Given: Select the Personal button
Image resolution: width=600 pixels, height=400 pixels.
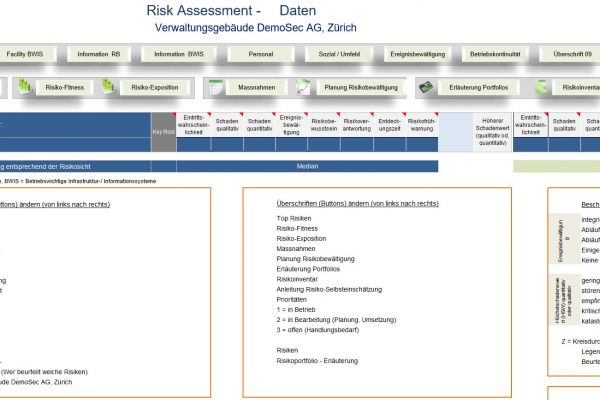Looking at the screenshot, I should coord(260,52).
